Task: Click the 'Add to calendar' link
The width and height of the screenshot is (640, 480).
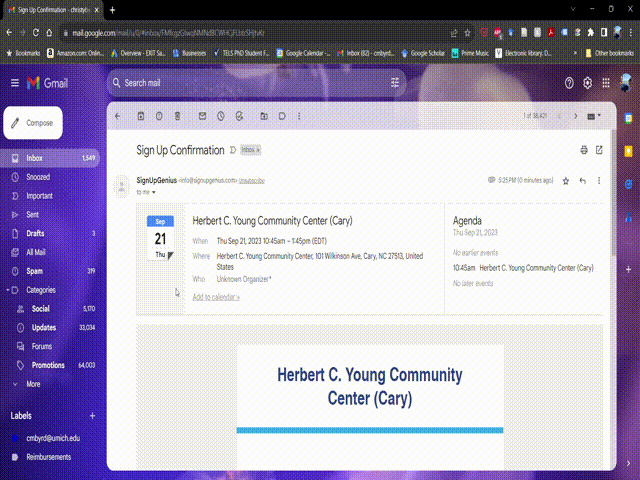Action: pos(216,297)
